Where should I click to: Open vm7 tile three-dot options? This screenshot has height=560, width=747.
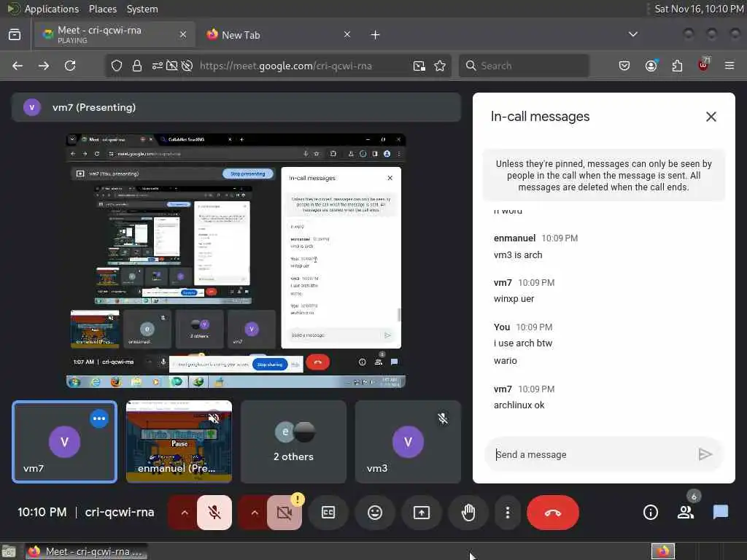[x=99, y=419]
